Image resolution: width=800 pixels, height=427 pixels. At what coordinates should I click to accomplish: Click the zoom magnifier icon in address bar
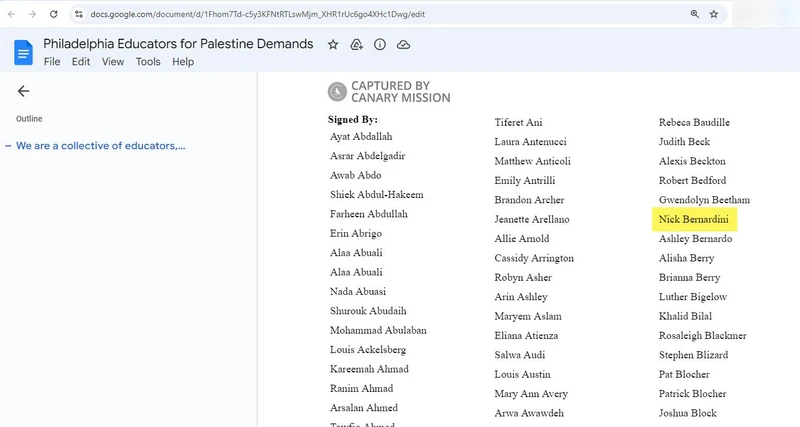tap(694, 15)
